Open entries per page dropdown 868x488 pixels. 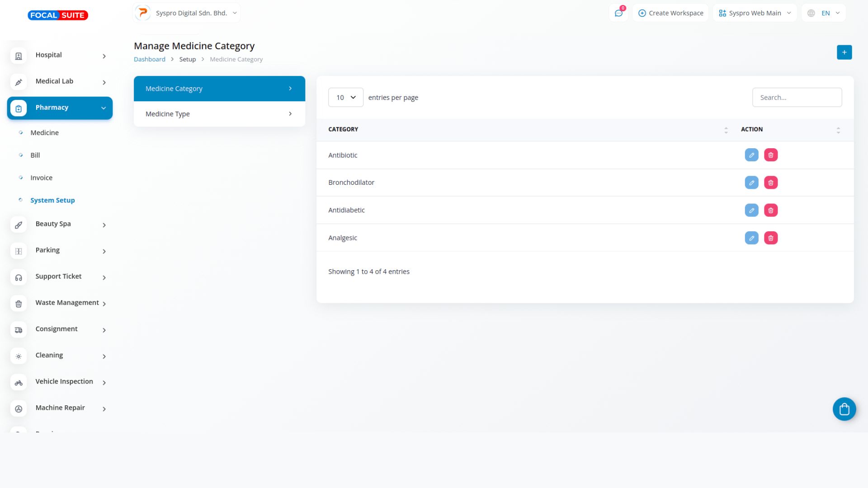(x=345, y=98)
